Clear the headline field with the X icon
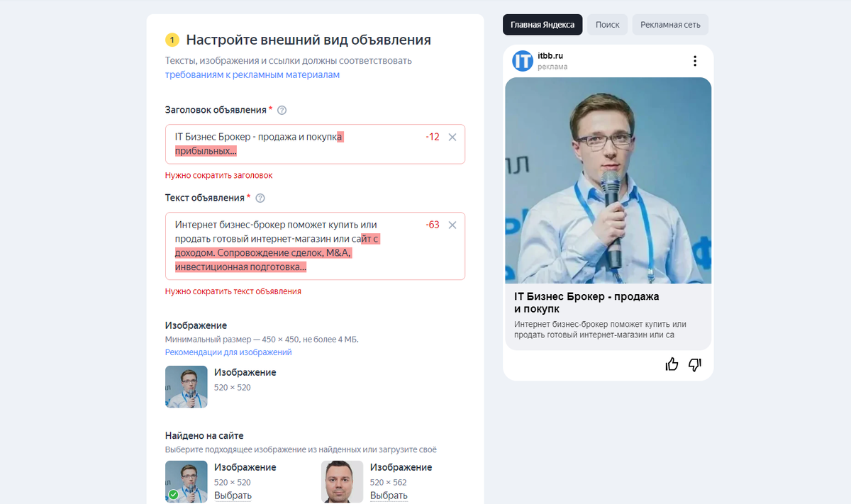This screenshot has height=504, width=851. pos(452,137)
